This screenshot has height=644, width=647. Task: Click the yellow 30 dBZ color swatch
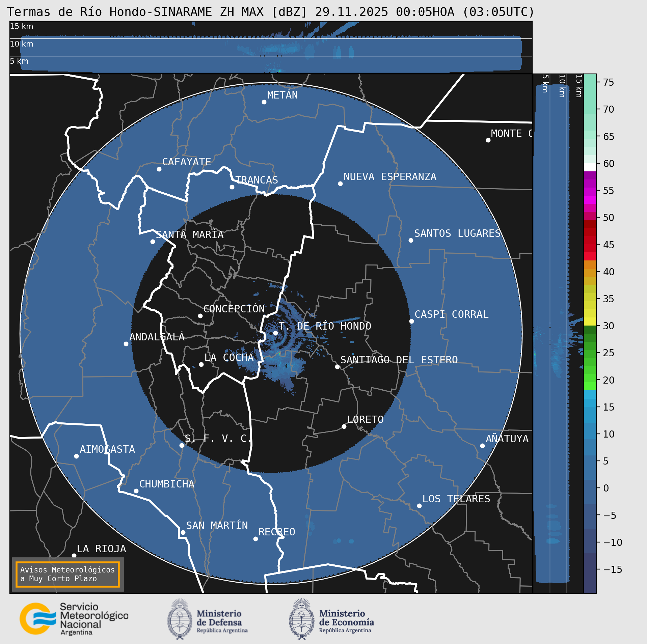click(x=590, y=321)
